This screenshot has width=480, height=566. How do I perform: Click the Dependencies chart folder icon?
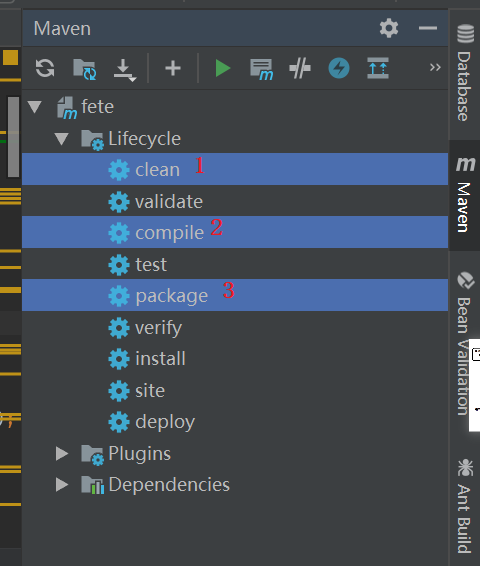pyautogui.click(x=92, y=485)
